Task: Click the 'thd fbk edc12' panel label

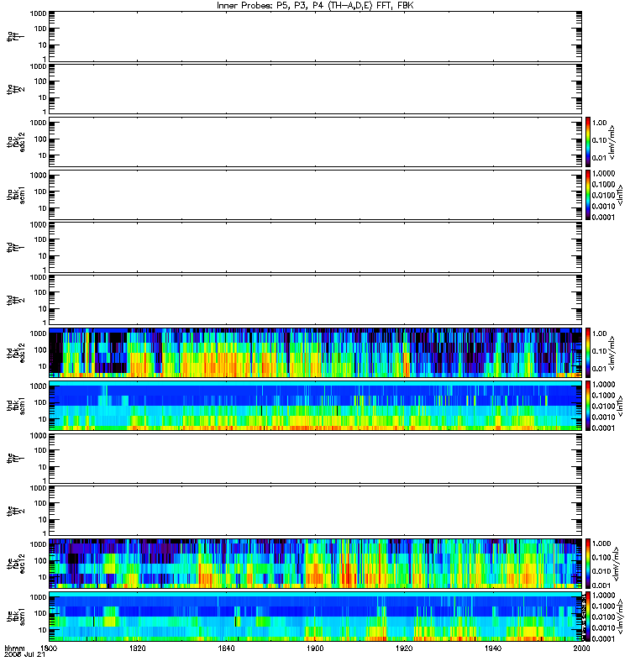Action: point(15,353)
